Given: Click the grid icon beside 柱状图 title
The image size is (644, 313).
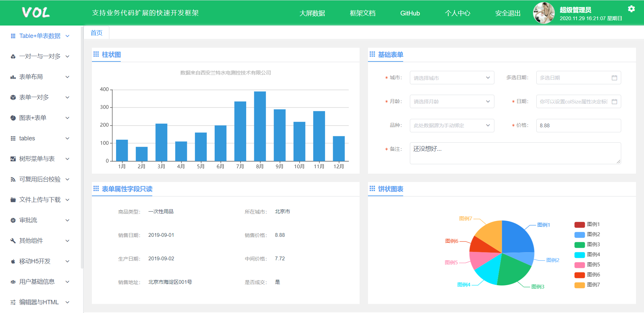Looking at the screenshot, I should click(96, 54).
